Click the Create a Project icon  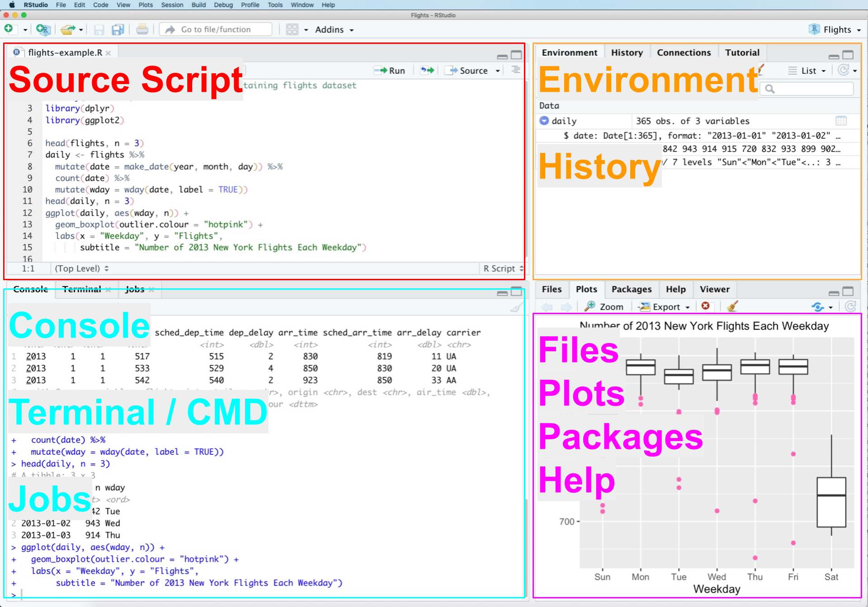pyautogui.click(x=43, y=30)
